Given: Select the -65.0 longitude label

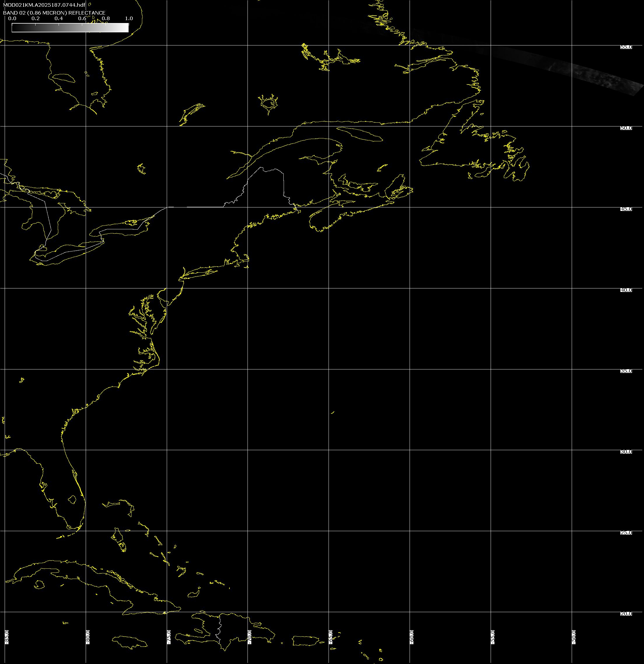Looking at the screenshot, I should [x=331, y=637].
